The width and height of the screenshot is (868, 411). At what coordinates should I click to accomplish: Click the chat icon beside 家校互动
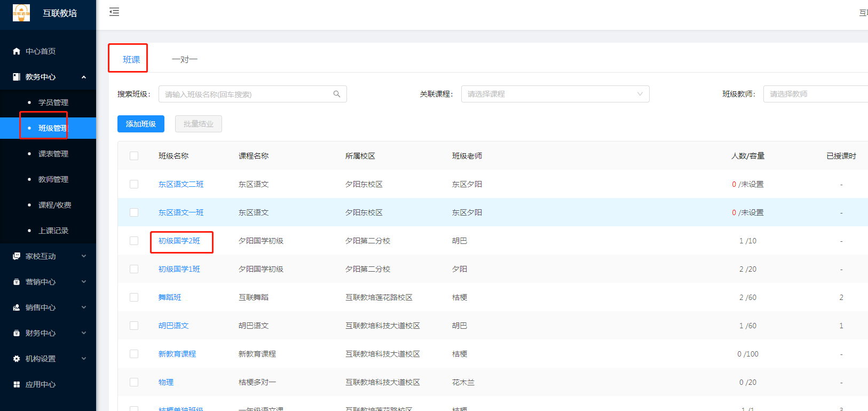pyautogui.click(x=17, y=256)
